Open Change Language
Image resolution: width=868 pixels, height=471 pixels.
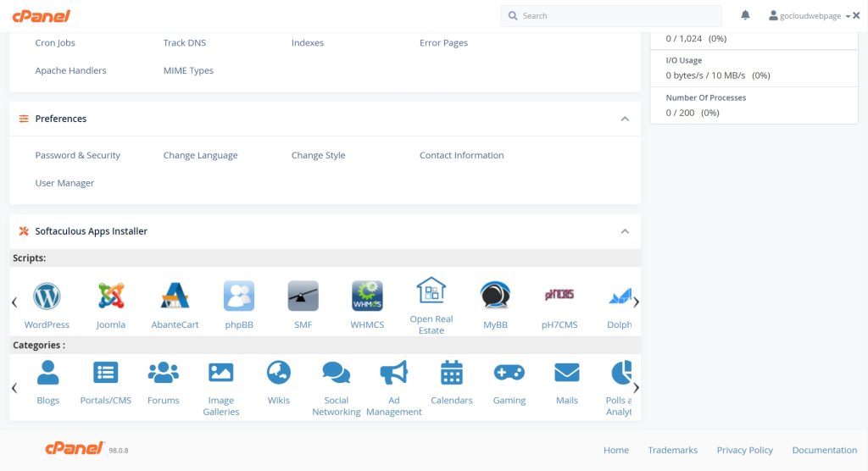click(200, 156)
